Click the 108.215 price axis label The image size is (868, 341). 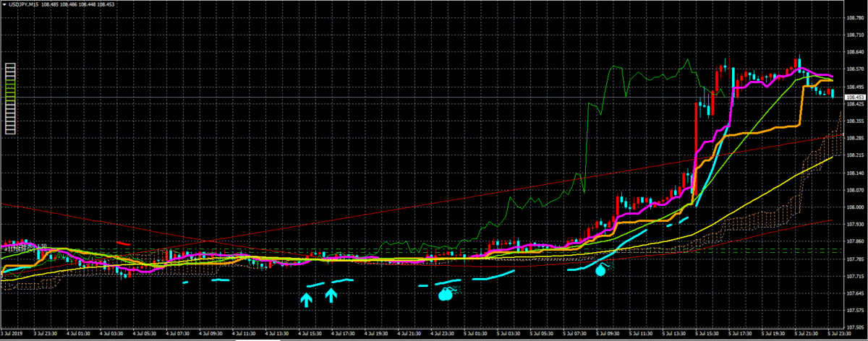(x=855, y=155)
